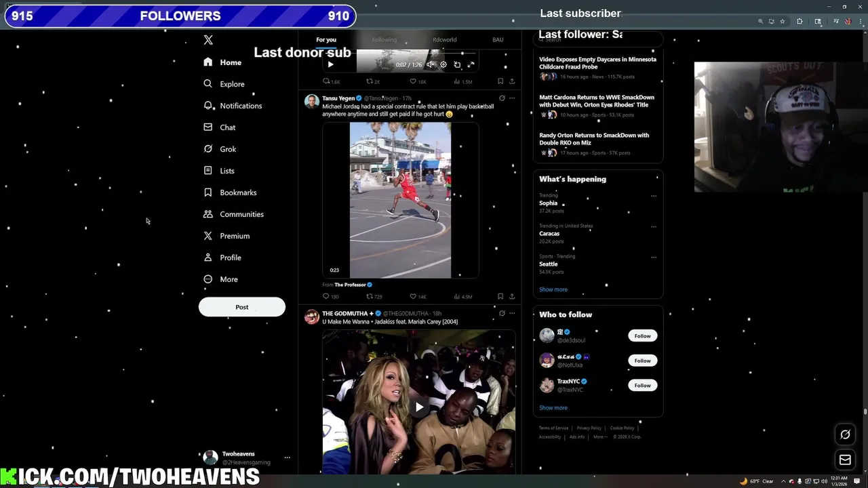Viewport: 868px width, 488px height.
Task: Open top video picture-in-picture
Action: coord(457,64)
